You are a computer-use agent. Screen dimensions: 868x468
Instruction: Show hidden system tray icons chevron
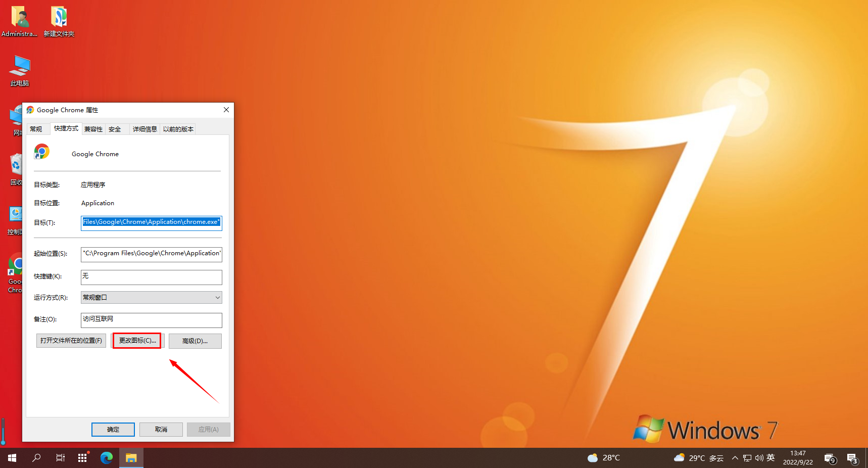pyautogui.click(x=735, y=458)
